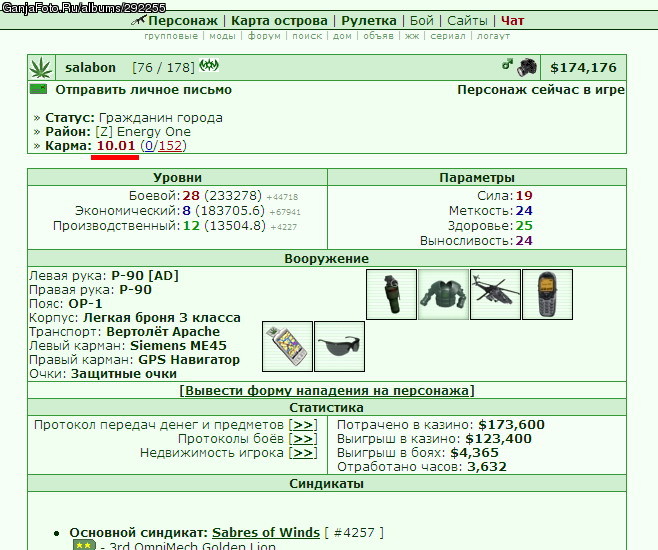Click the negative karma count 152 link
This screenshot has width=658, height=550.
click(170, 146)
